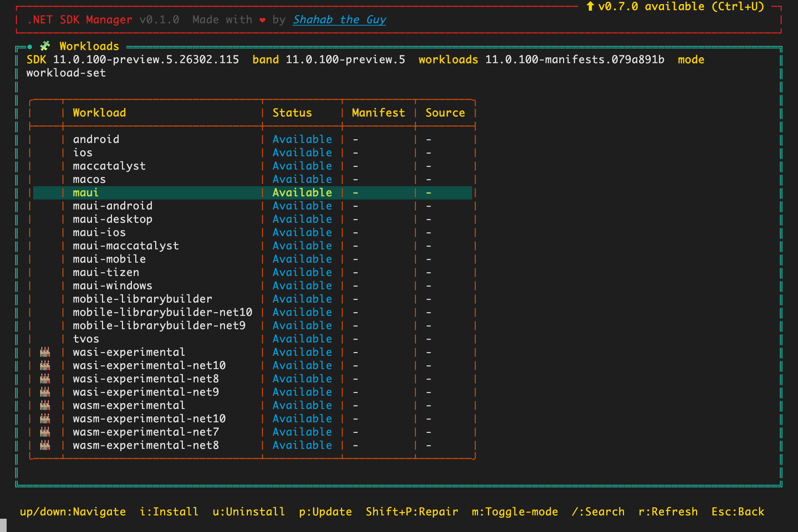Click the wasi-experimental-net10 workload name
The width and height of the screenshot is (798, 532).
[149, 365]
